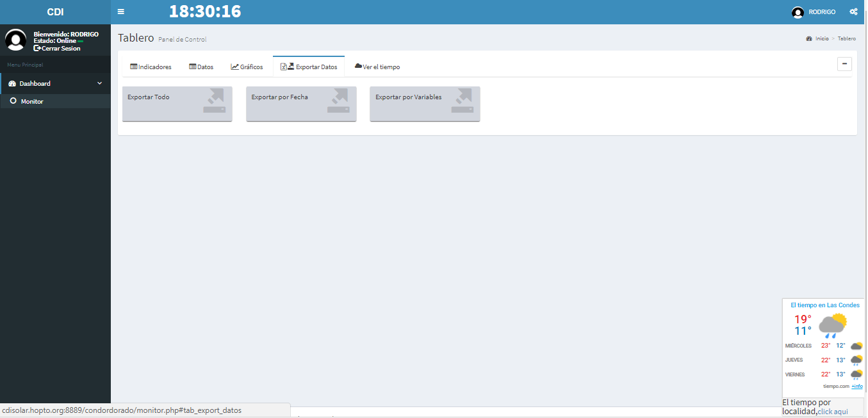Image resolution: width=868 pixels, height=418 pixels.
Task: Click the Dashboard speedometer icon in sidebar
Action: (12, 83)
